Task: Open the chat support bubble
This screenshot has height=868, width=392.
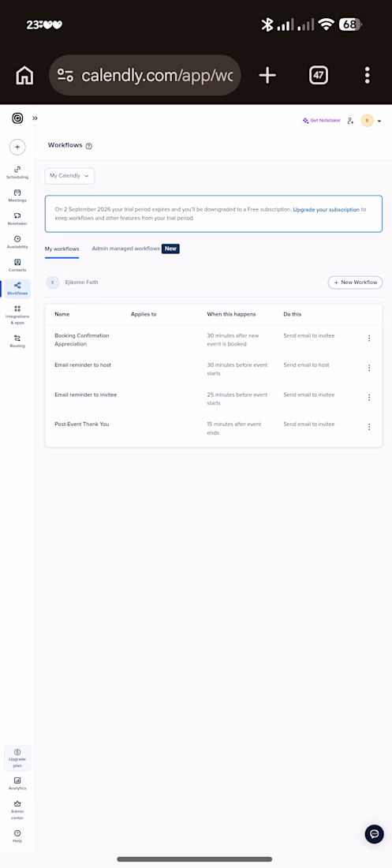Action: 375,834
